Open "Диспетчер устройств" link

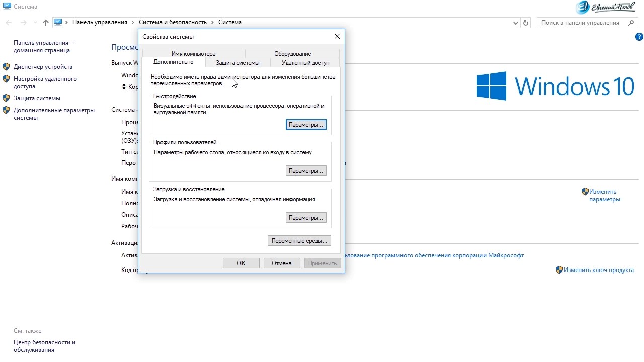43,67
